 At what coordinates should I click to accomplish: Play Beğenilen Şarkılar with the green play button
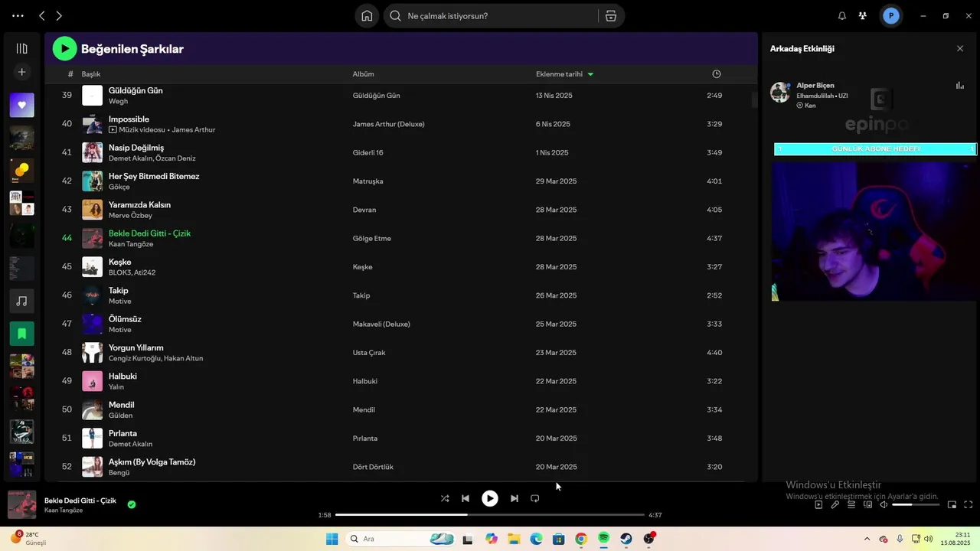[x=64, y=49]
